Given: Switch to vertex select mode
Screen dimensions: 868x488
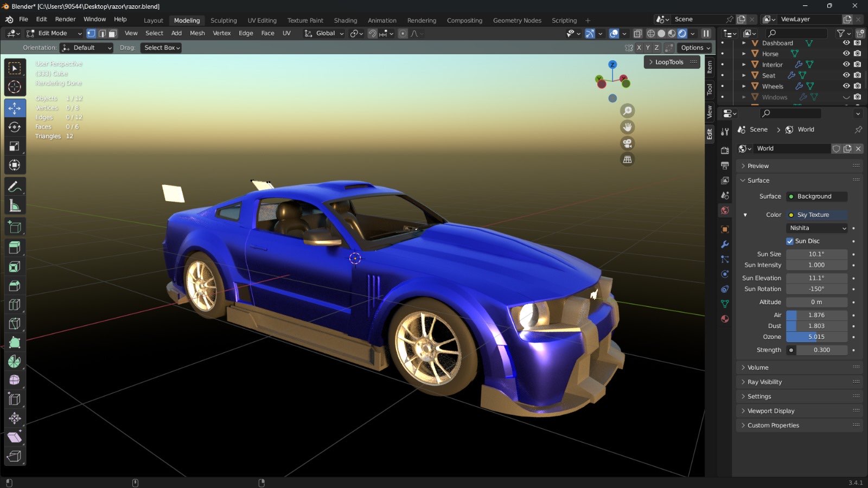Looking at the screenshot, I should [91, 34].
